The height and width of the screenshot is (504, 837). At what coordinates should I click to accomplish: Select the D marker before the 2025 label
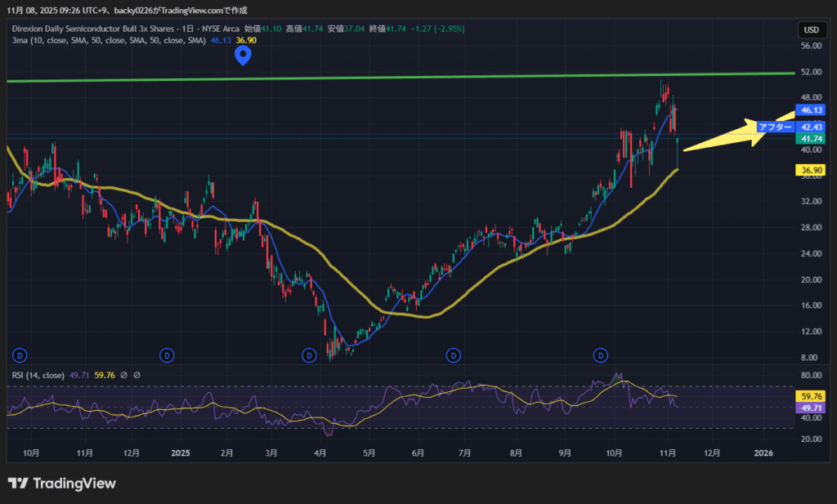point(166,355)
